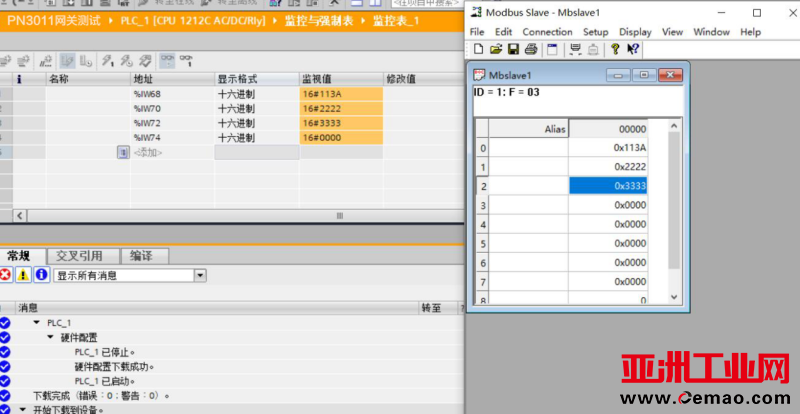Viewport: 800px width, 414px height.
Task: Toggle the info filter blue icon
Action: [41, 275]
